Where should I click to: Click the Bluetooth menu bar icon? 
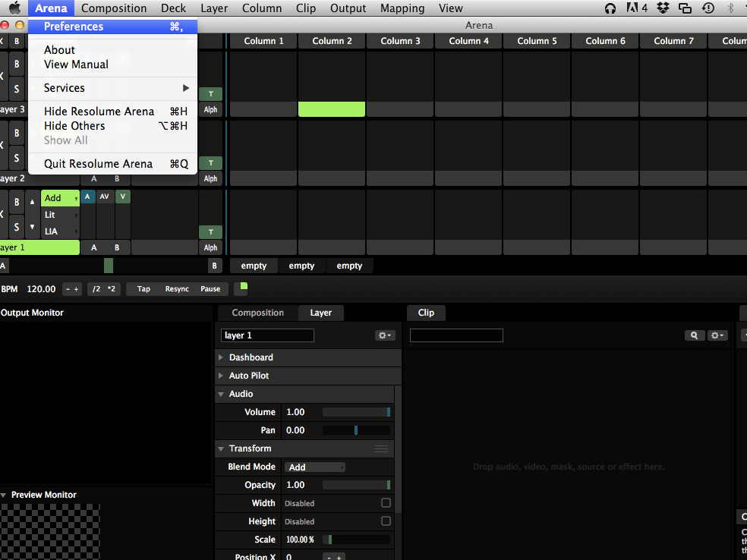coord(731,8)
